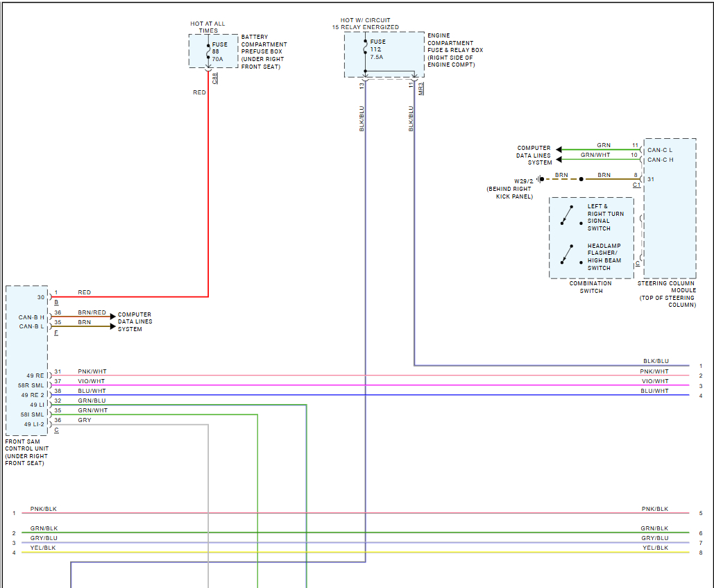Click the arrowhead on the BRN/RED CAN-B H wire

pos(112,317)
